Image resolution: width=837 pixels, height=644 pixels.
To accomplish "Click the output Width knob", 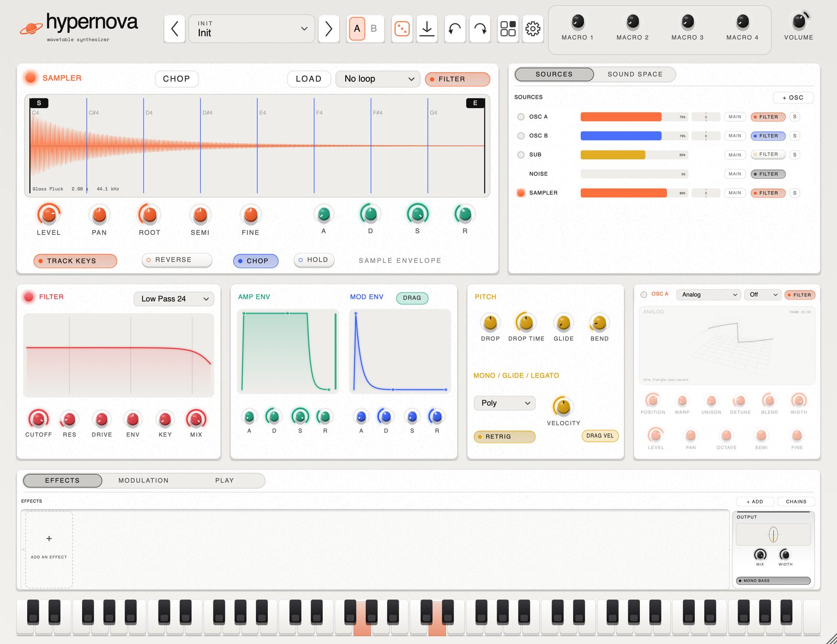I will coord(785,555).
